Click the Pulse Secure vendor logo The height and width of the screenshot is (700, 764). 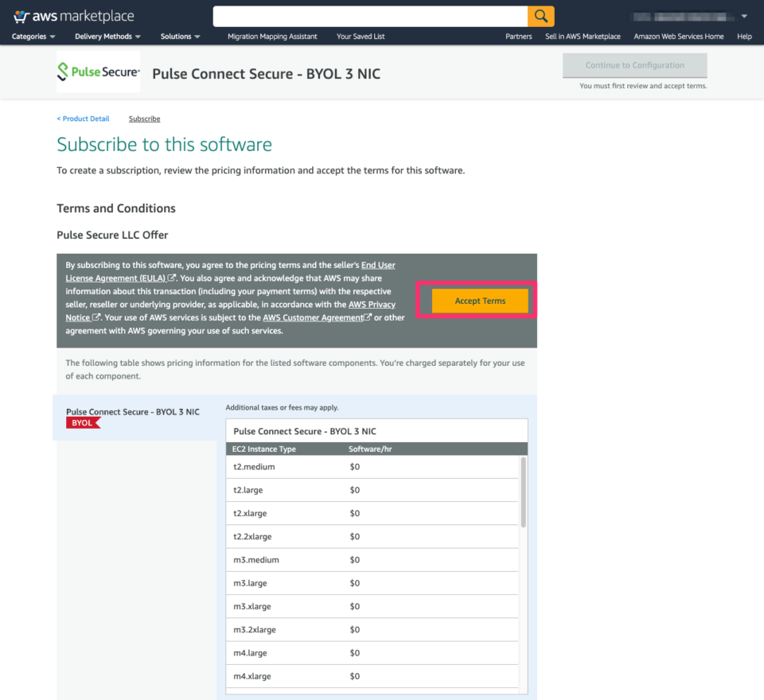coord(97,71)
